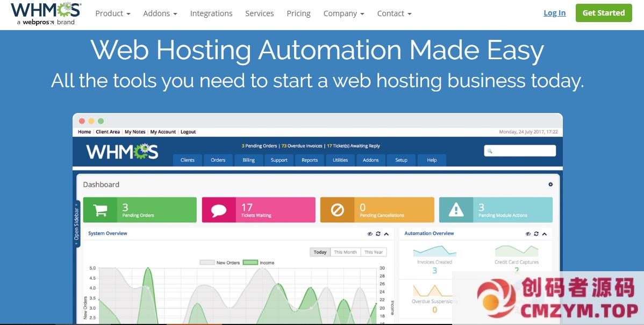Refresh the System Overview panel
This screenshot has width=644, height=325.
(x=378, y=234)
